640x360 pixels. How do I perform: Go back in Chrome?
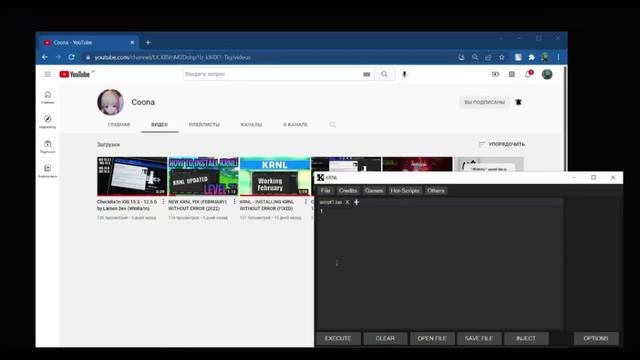(x=45, y=57)
